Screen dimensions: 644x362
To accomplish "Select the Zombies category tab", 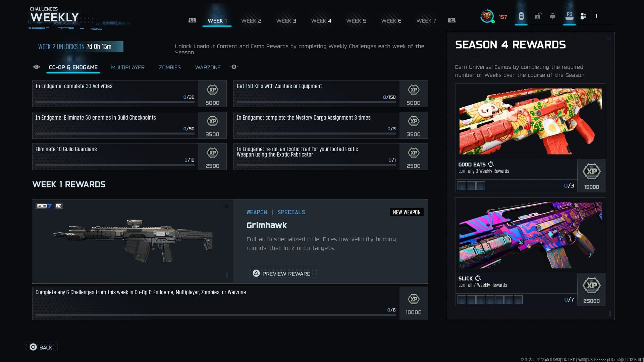I will point(170,67).
